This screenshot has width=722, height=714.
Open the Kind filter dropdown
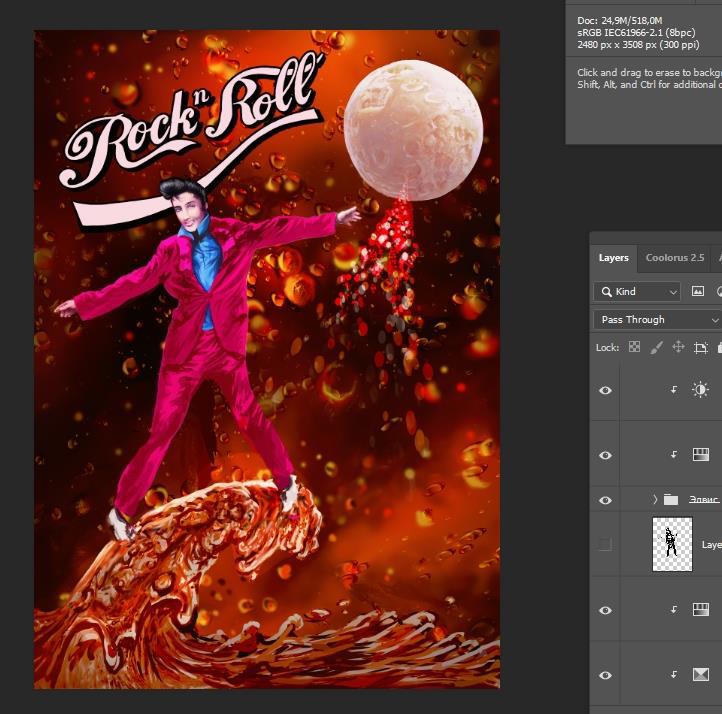tap(637, 292)
